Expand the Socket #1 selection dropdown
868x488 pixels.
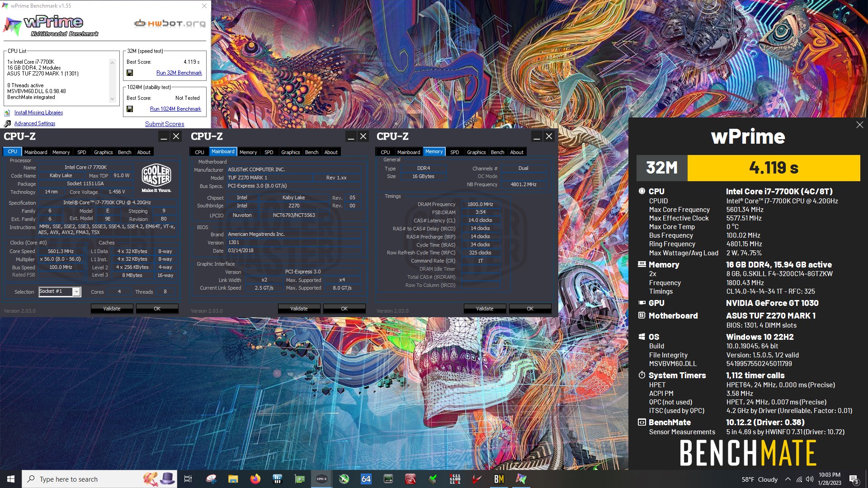click(x=76, y=292)
